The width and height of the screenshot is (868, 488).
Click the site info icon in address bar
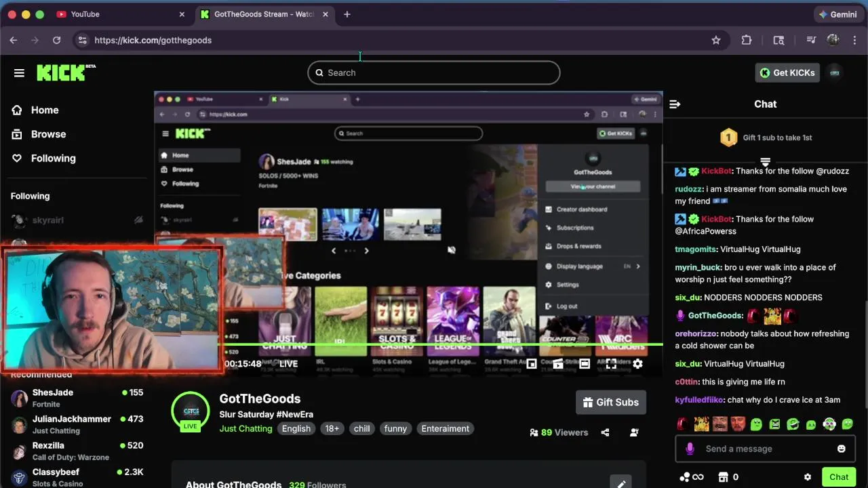point(82,40)
